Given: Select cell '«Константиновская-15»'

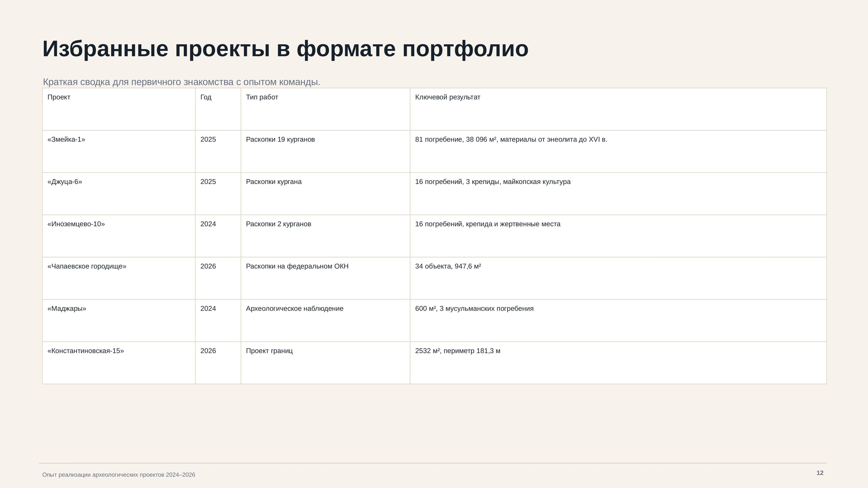Looking at the screenshot, I should pos(86,351).
